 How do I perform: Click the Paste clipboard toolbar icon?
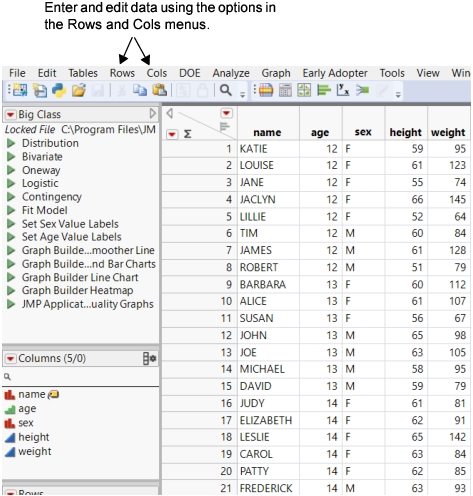coord(160,90)
